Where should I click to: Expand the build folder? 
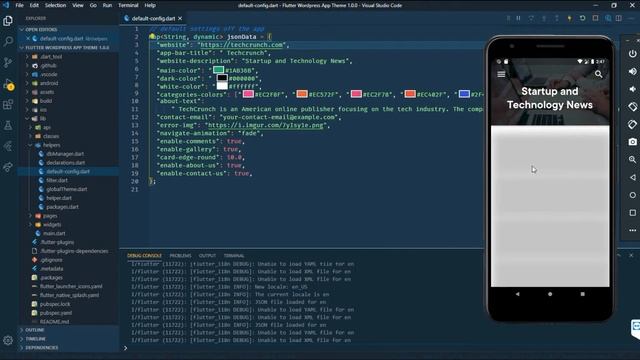pos(46,101)
